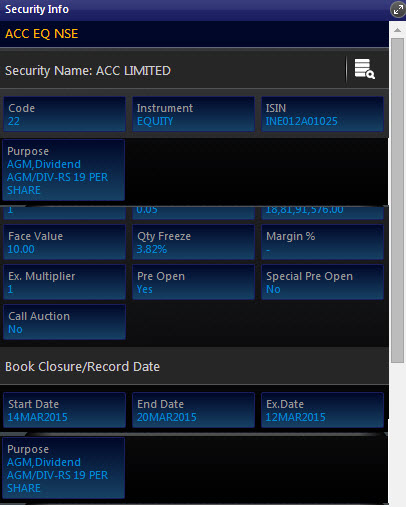Screen dimensions: 406x507
Task: Select the Ex. Multiplier field
Action: tap(64, 282)
